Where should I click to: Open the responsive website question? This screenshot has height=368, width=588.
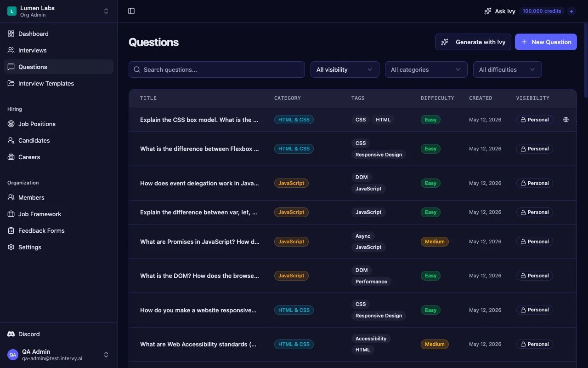tap(198, 310)
